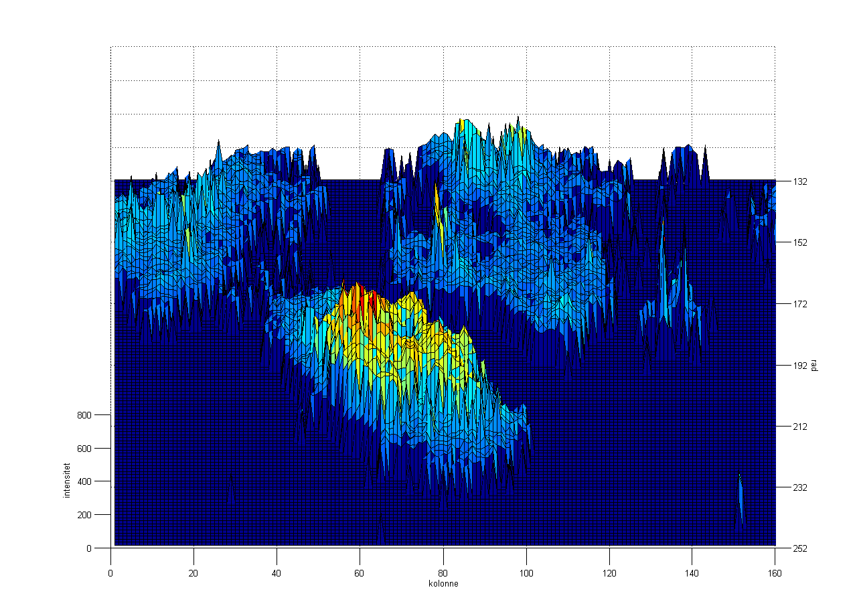857x616 pixels.
Task: Click the 'rad' axis label on right
Action: coord(814,365)
